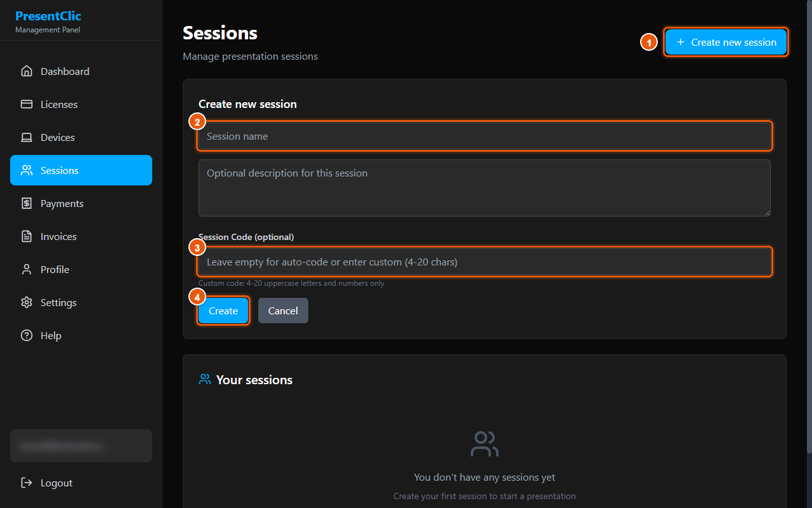Click the page vertical scrollbar

point(809,226)
